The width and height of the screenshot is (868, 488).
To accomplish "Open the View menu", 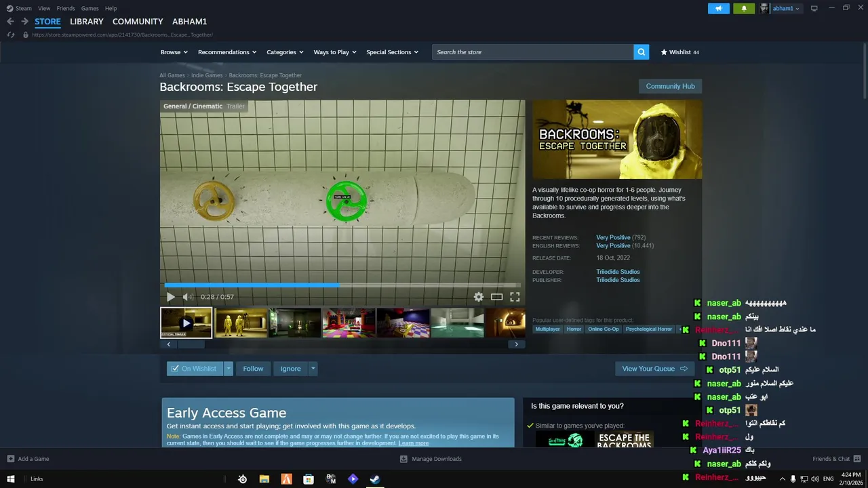I will [x=44, y=8].
